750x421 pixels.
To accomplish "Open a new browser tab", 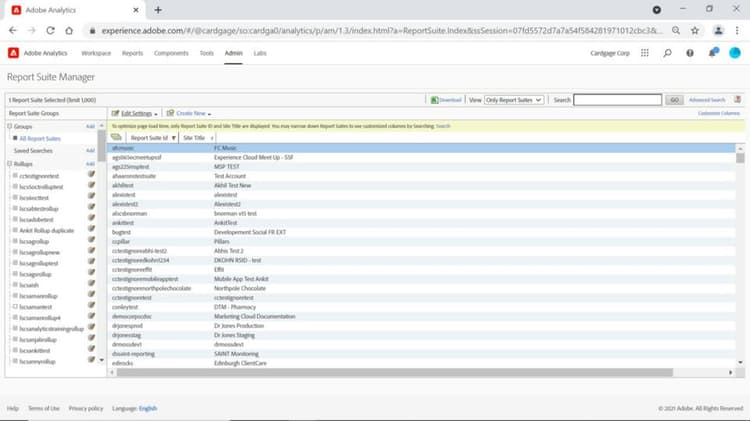I will [158, 10].
